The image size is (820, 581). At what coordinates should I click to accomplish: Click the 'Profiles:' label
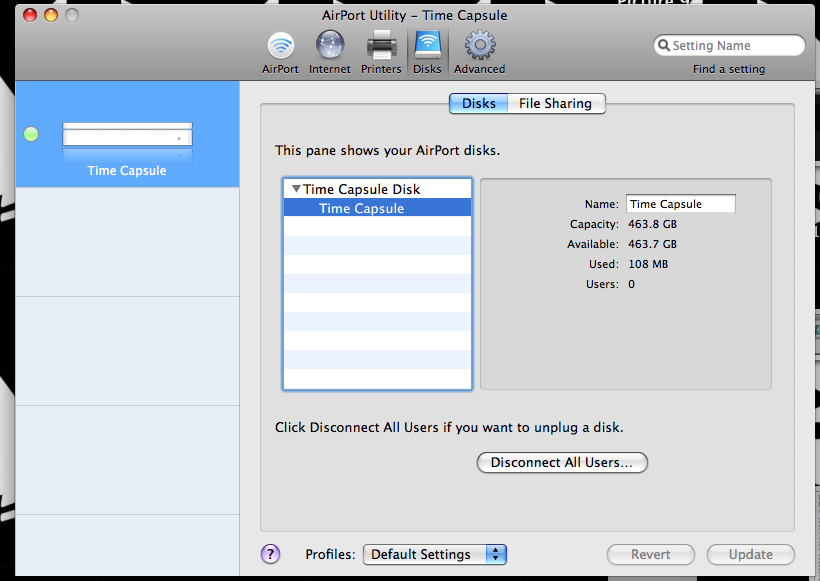(331, 554)
